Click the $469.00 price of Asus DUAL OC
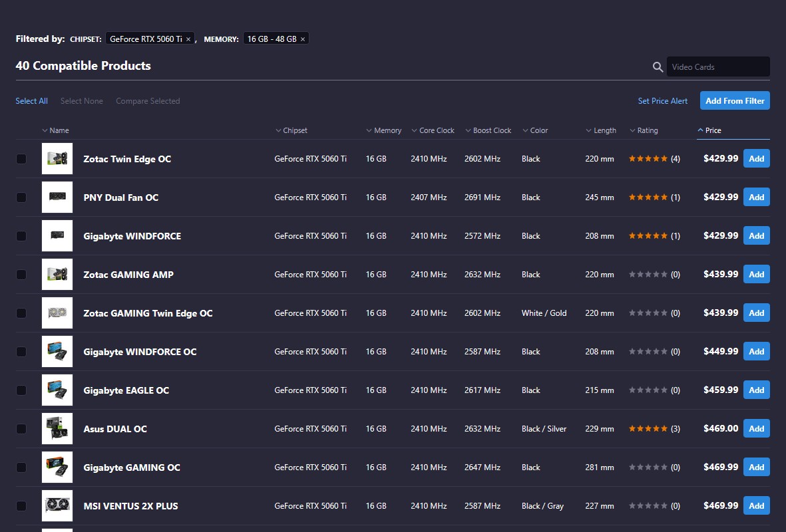 (x=721, y=428)
